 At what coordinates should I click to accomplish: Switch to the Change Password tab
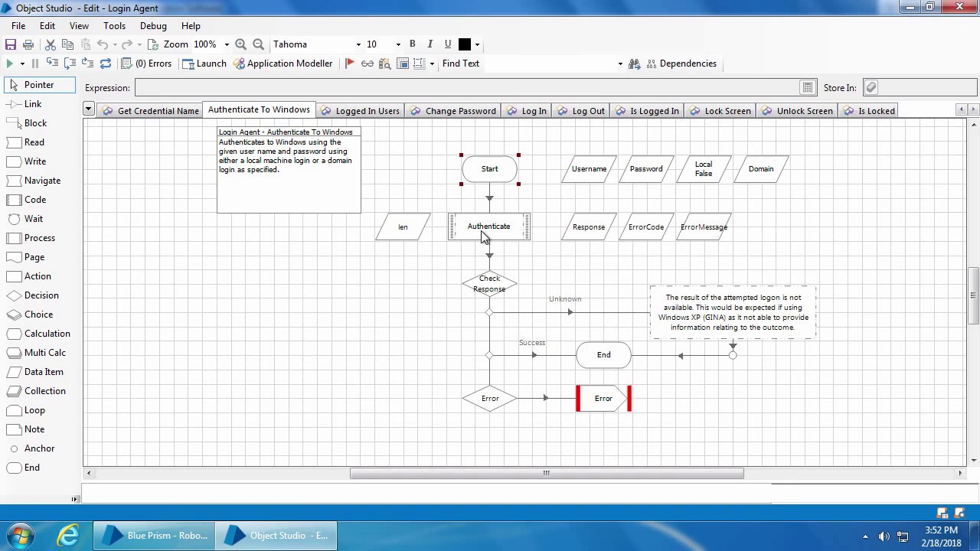click(x=453, y=111)
